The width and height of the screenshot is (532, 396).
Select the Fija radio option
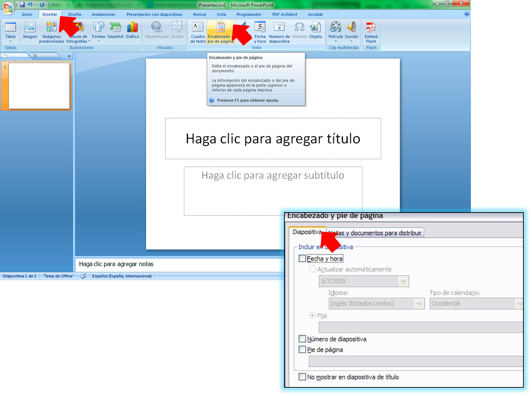point(312,316)
